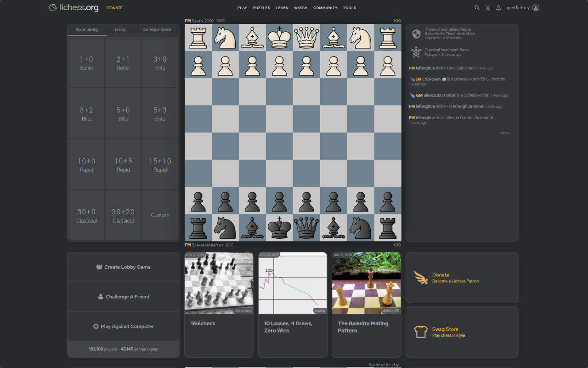This screenshot has height=368, width=588.
Task: Click the Donate link in header
Action: (x=114, y=8)
